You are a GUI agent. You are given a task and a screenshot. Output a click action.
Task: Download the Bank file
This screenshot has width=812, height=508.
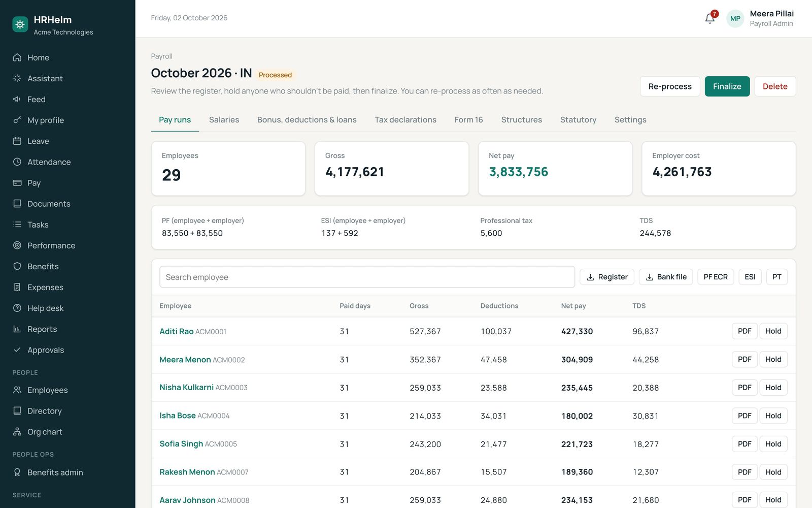[x=666, y=277]
